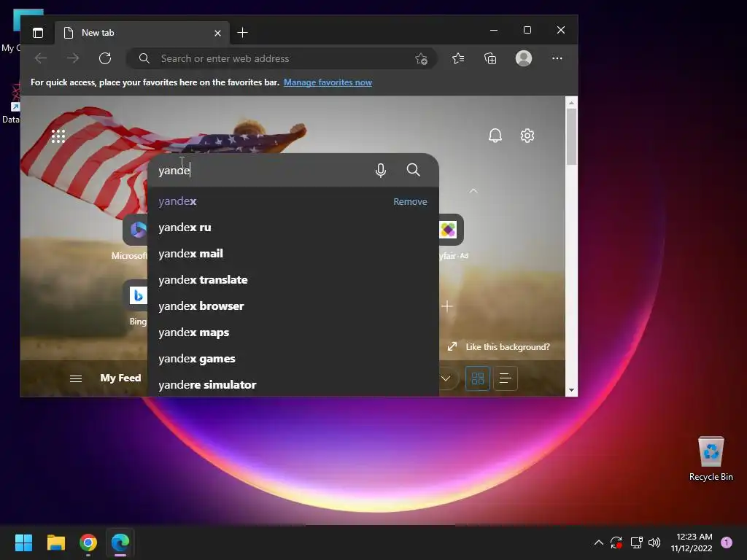The image size is (747, 560).
Task: Remove the yandex history suggestion
Action: click(x=410, y=201)
